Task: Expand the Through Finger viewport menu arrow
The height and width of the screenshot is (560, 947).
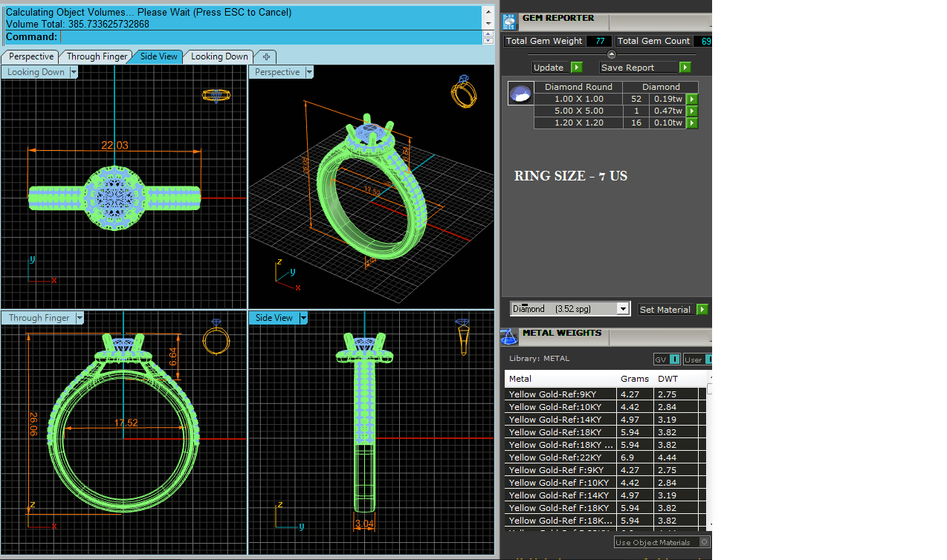Action: point(79,318)
